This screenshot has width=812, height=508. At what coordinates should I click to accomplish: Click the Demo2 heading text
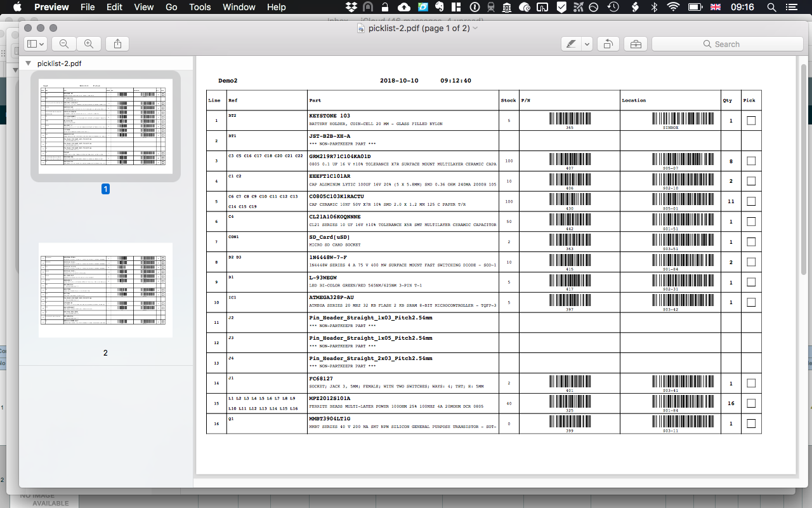tap(228, 81)
